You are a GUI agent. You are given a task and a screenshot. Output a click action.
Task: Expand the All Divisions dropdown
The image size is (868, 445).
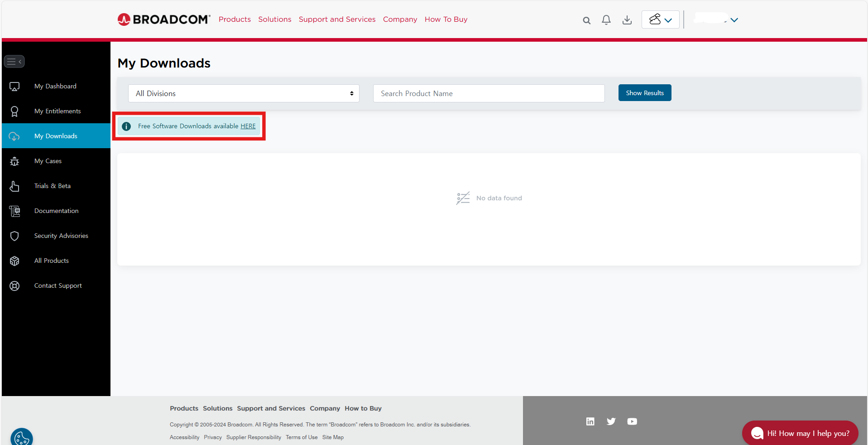(244, 93)
